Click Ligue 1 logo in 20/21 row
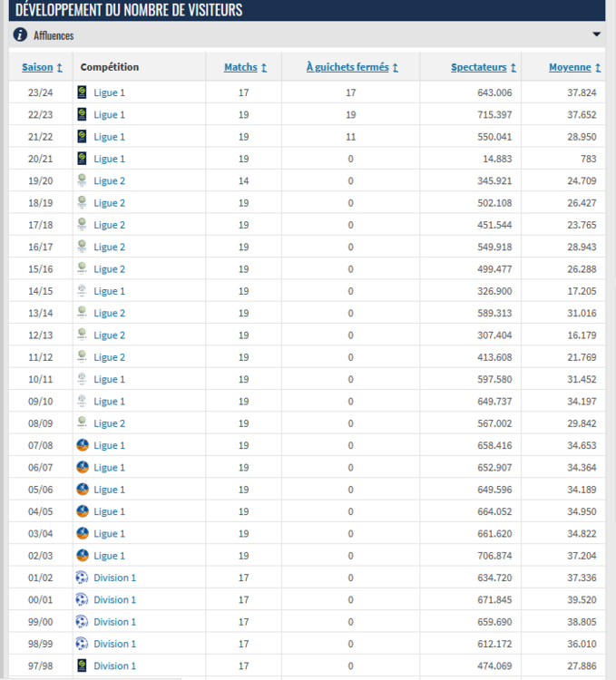Screen dimensions: 616x680 click(82, 159)
